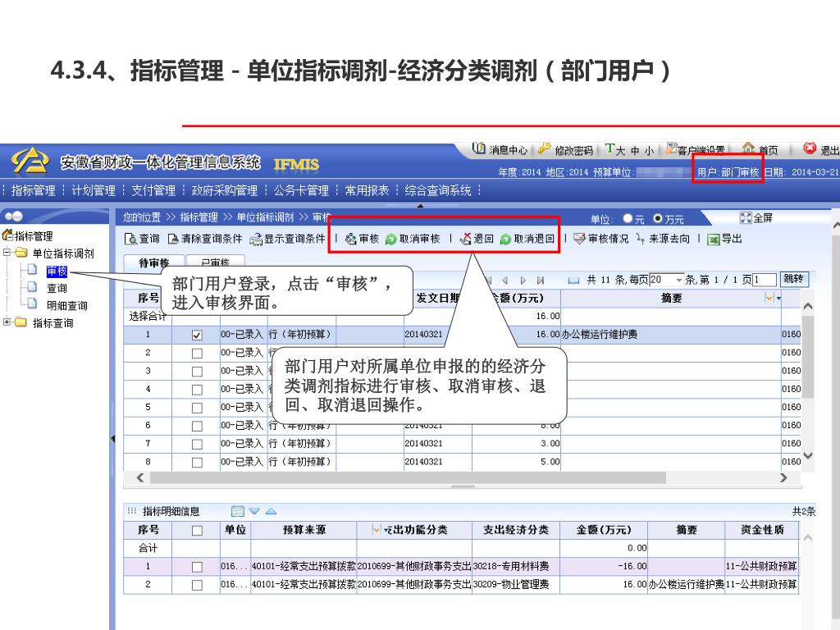Click 单位指标调剂 in the breadcrumb
Image resolution: width=840 pixels, height=630 pixels.
click(265, 217)
